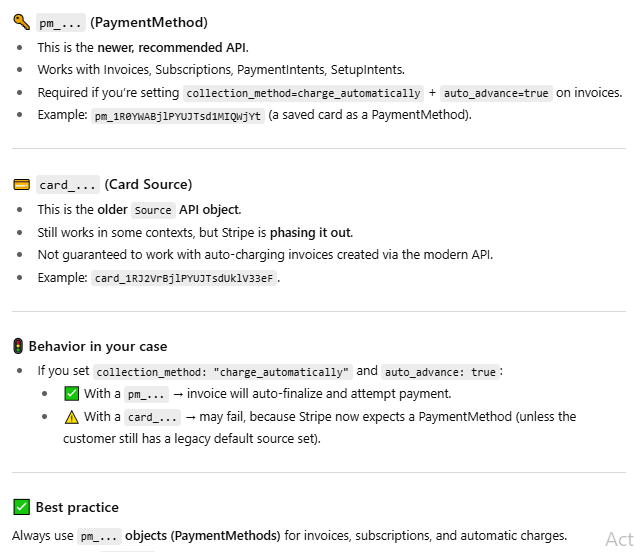Click the 'auto_advance=true' code snippet
Image resolution: width=634 pixels, height=552 pixels.
(x=495, y=93)
